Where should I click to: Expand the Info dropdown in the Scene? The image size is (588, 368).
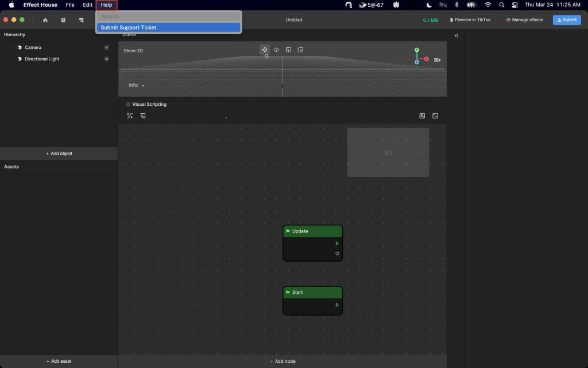pyautogui.click(x=137, y=85)
